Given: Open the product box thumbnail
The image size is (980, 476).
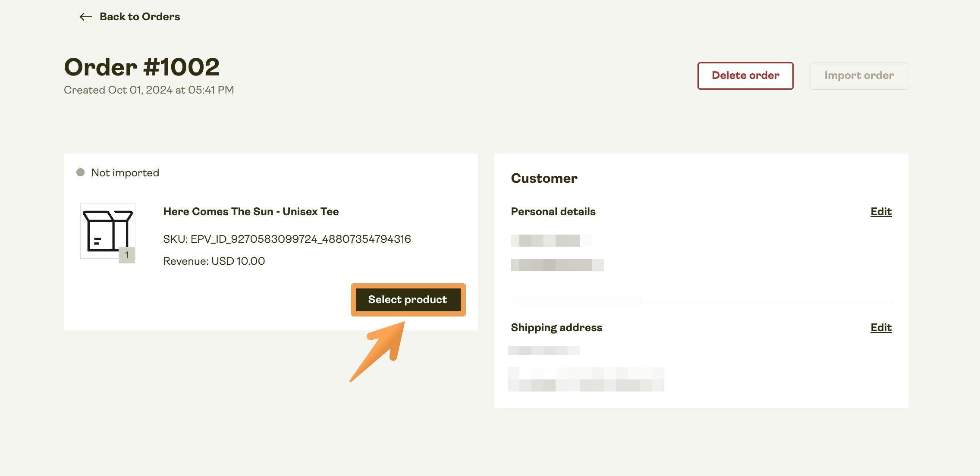Looking at the screenshot, I should [105, 229].
